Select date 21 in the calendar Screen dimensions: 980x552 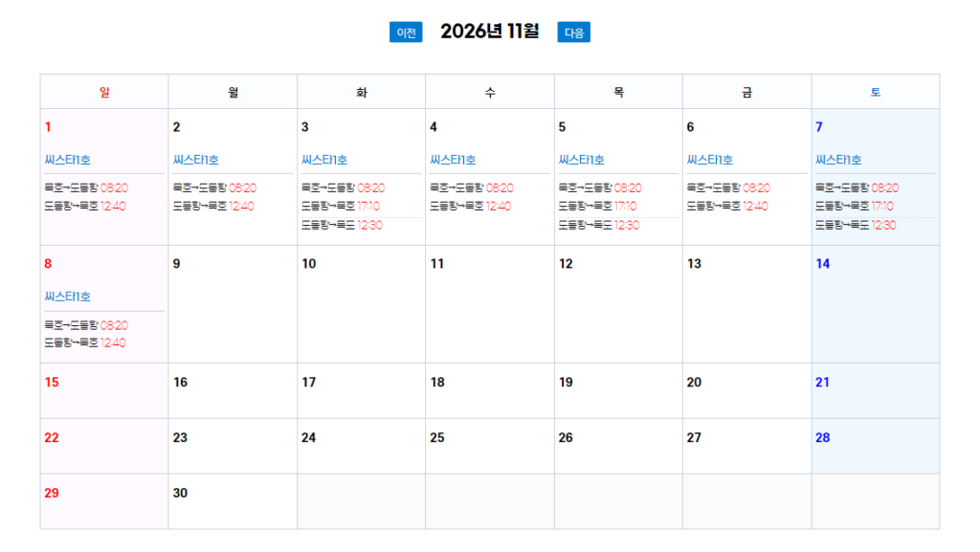click(822, 382)
